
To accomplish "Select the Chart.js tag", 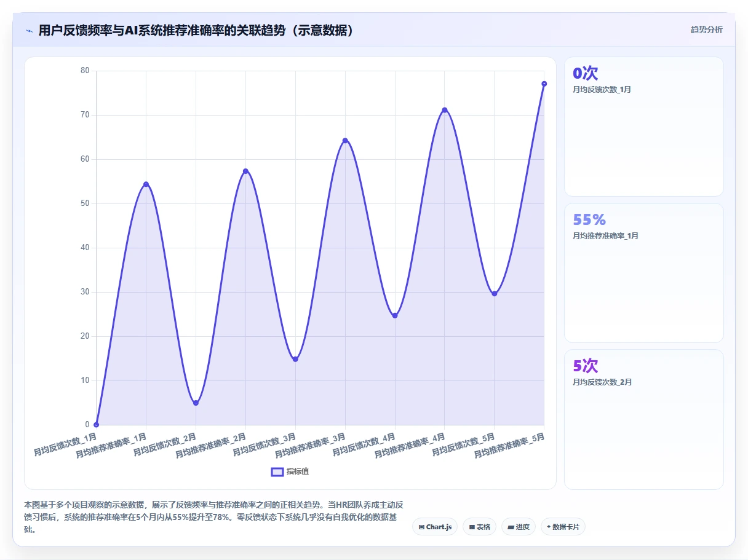I will (435, 527).
